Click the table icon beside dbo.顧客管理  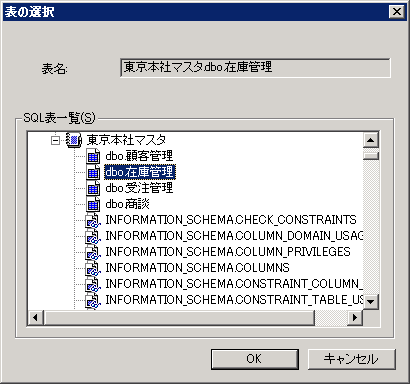point(93,156)
